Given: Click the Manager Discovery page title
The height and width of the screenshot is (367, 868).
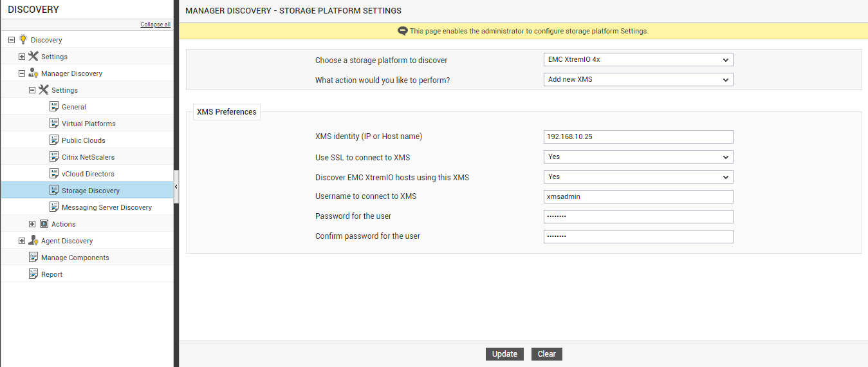Looking at the screenshot, I should (x=293, y=11).
